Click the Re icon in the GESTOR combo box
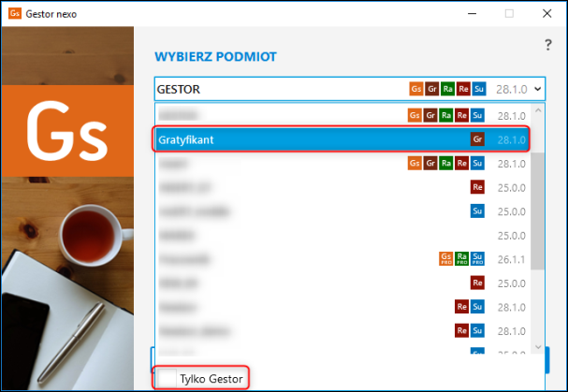Screen dimensions: 568x392 pos(463,89)
